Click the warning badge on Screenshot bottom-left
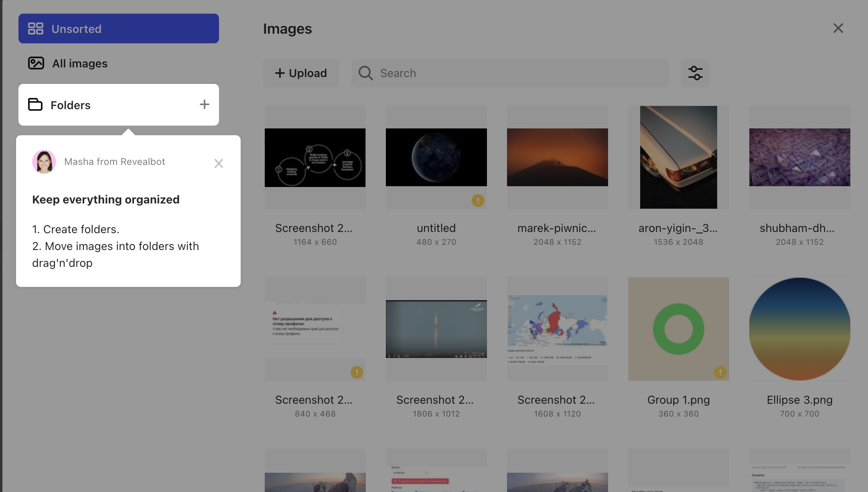 coord(357,372)
